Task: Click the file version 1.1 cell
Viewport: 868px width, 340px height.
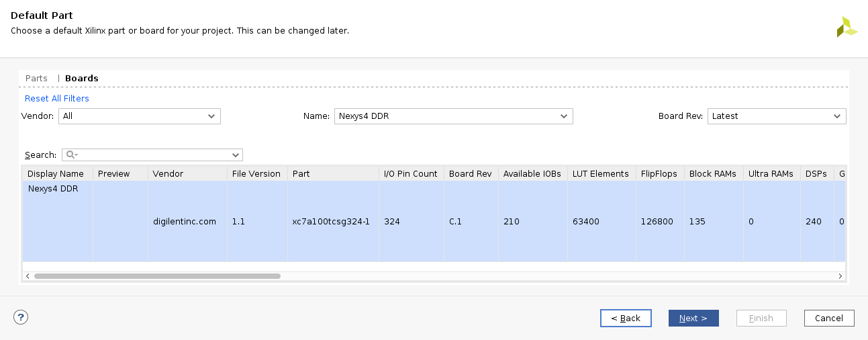Action: point(258,222)
